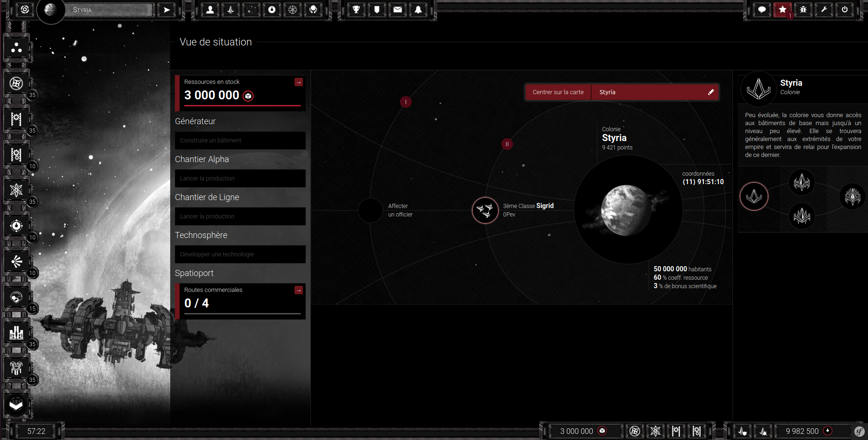Click Lancer la production under Chantier Alpha

click(240, 179)
